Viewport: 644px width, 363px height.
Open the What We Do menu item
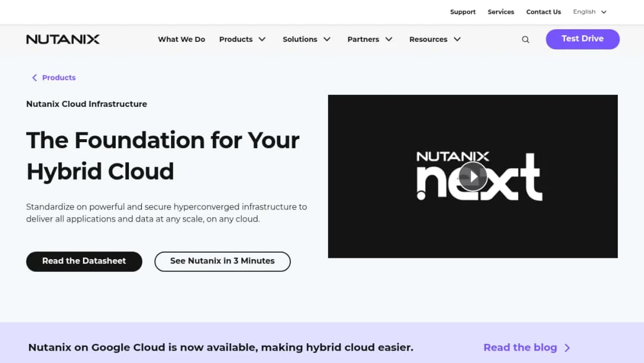pyautogui.click(x=181, y=39)
